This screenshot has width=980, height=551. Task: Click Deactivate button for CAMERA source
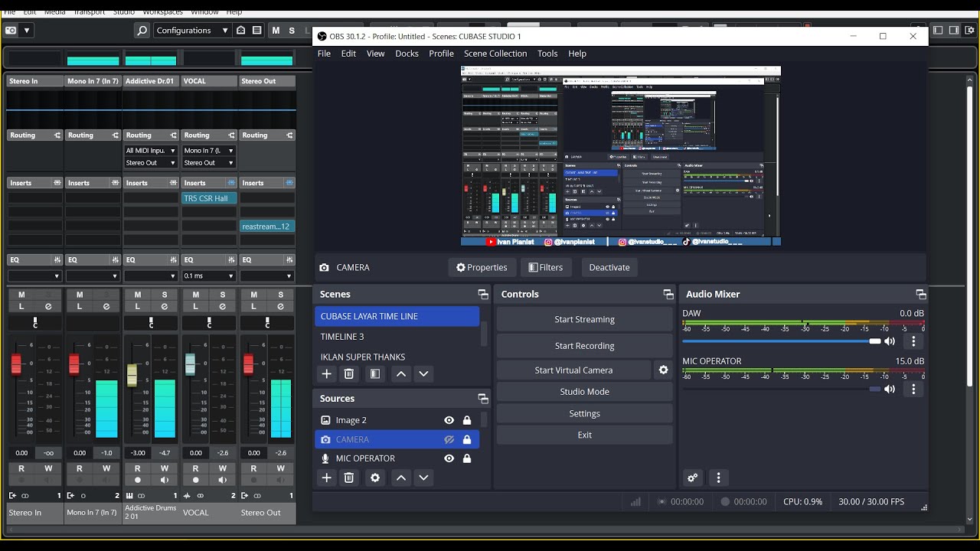pos(609,267)
